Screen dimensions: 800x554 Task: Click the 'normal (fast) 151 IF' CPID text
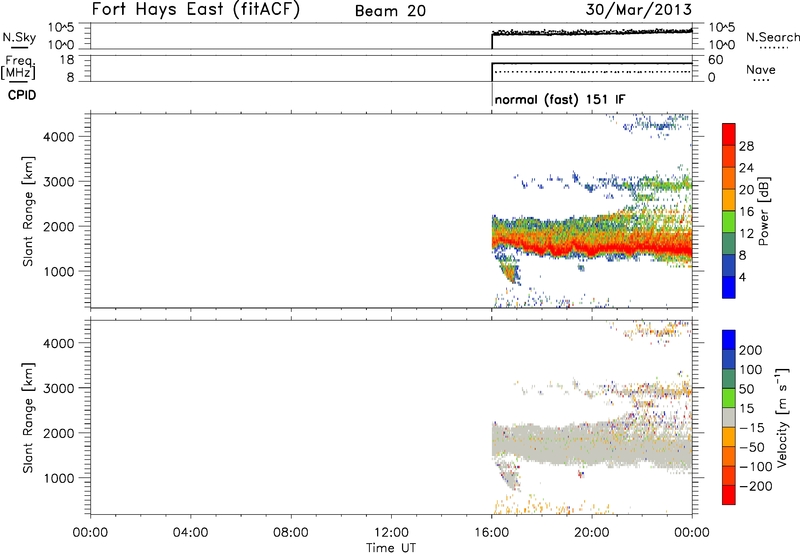pyautogui.click(x=560, y=99)
